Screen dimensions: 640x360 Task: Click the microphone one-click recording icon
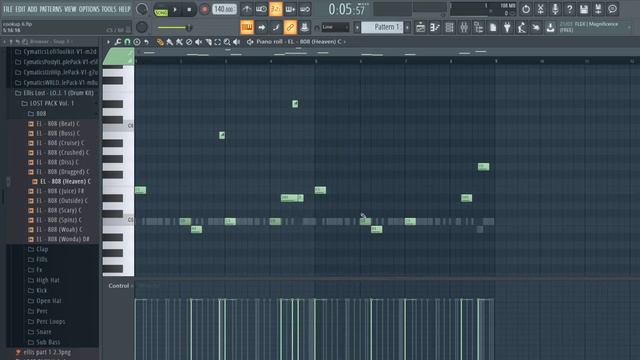point(555,9)
